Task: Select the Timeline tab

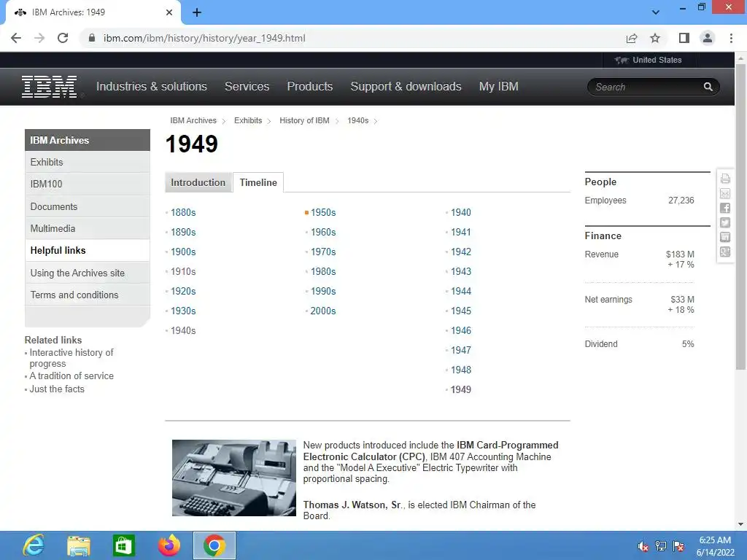Action: [258, 182]
